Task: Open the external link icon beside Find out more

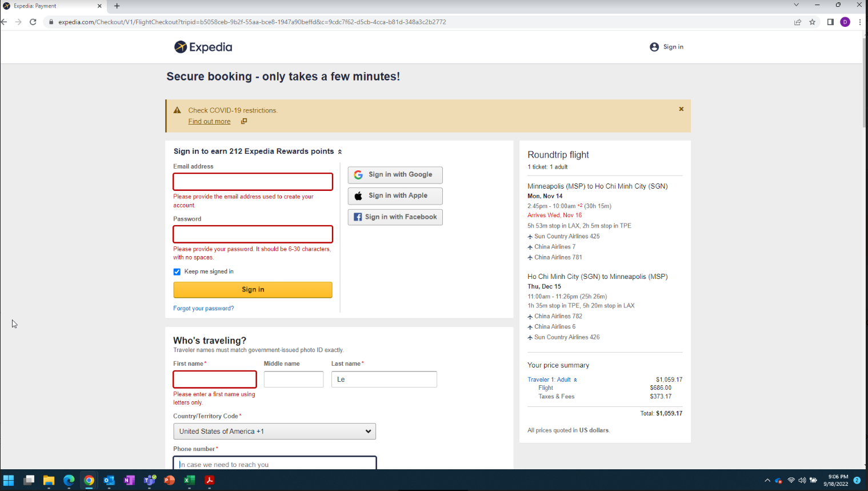Action: click(x=244, y=121)
